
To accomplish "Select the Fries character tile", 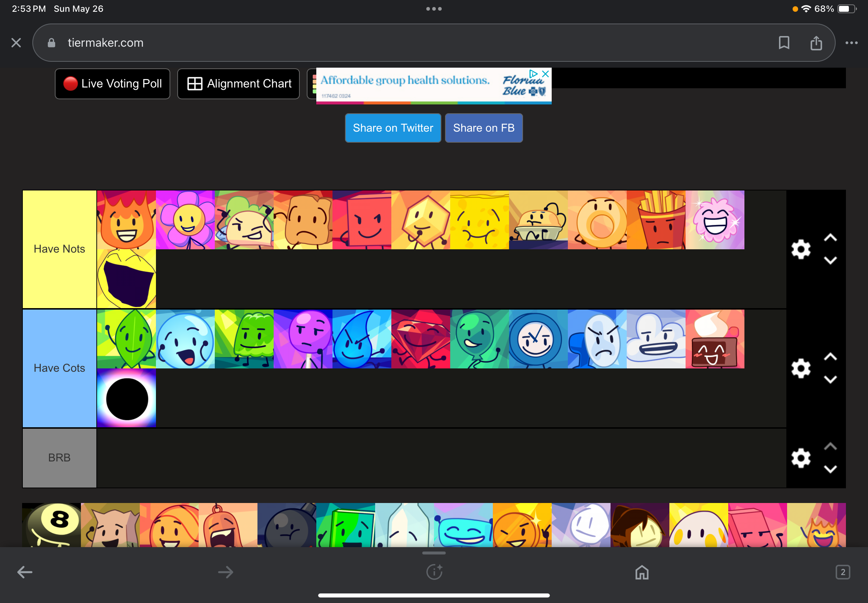I will tap(656, 220).
